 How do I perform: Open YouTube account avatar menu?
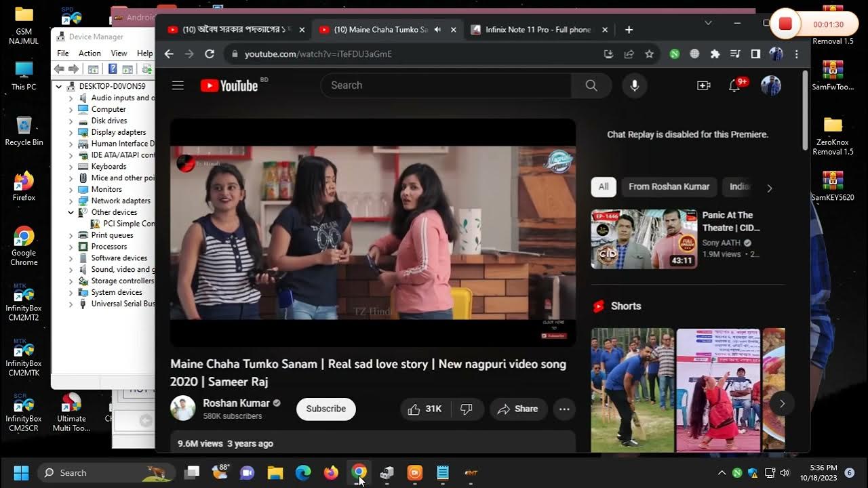771,85
